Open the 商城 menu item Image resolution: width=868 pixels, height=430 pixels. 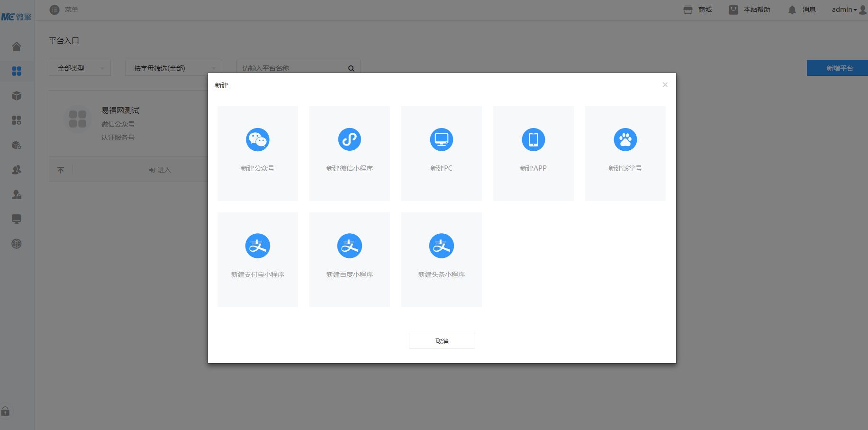(x=697, y=9)
